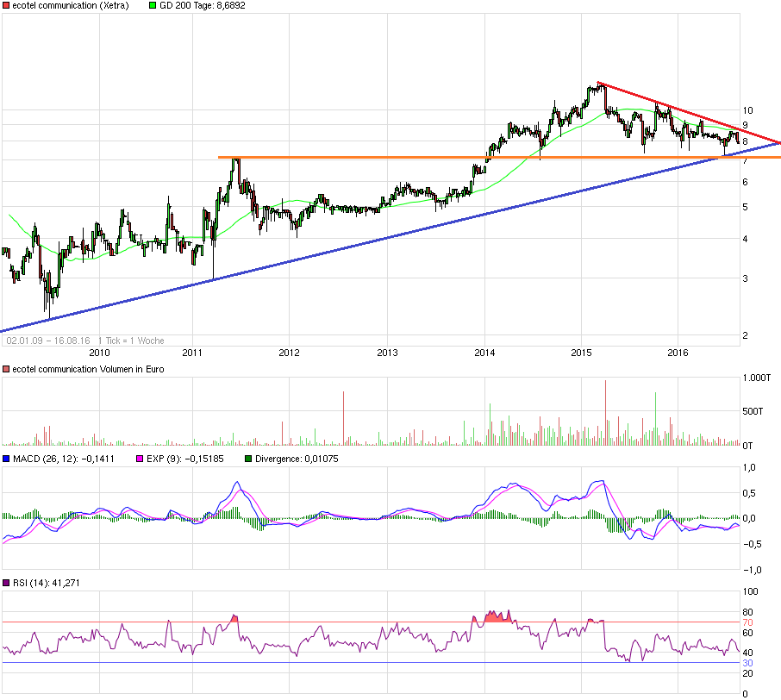The width and height of the screenshot is (781, 700).
Task: Click the 'GD 200 Tage: 8,6892' label
Action: click(203, 5)
